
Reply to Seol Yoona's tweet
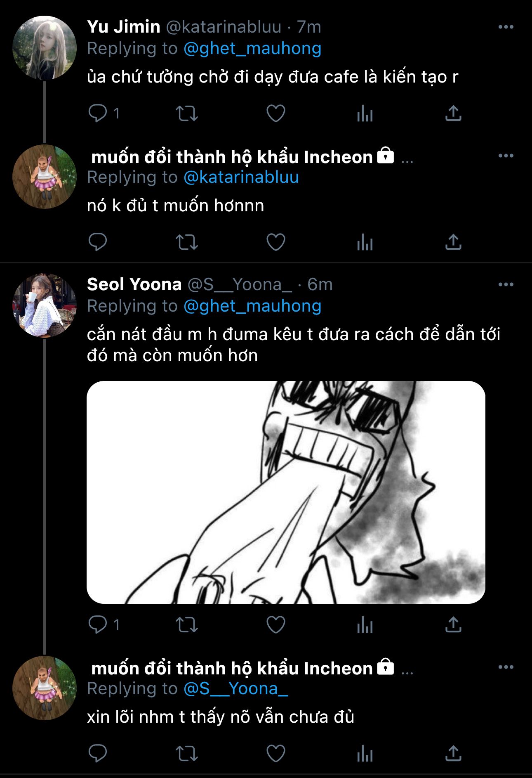click(x=98, y=625)
